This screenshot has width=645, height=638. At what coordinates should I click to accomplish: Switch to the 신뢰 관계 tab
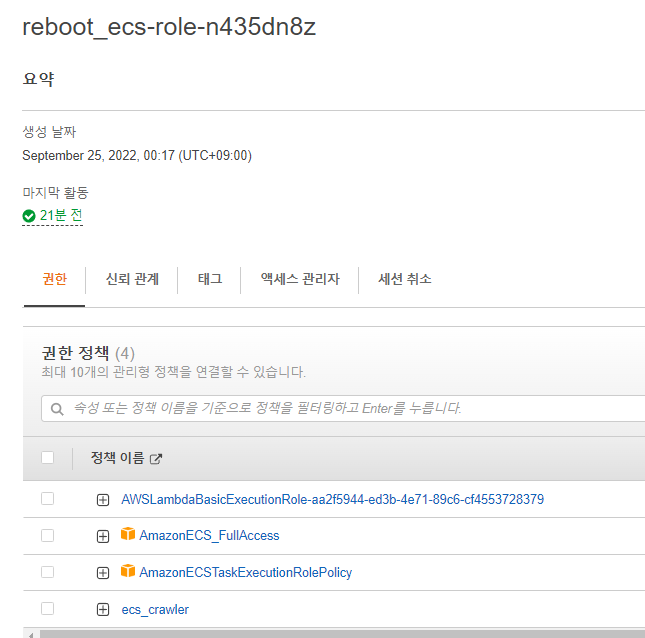pyautogui.click(x=132, y=279)
